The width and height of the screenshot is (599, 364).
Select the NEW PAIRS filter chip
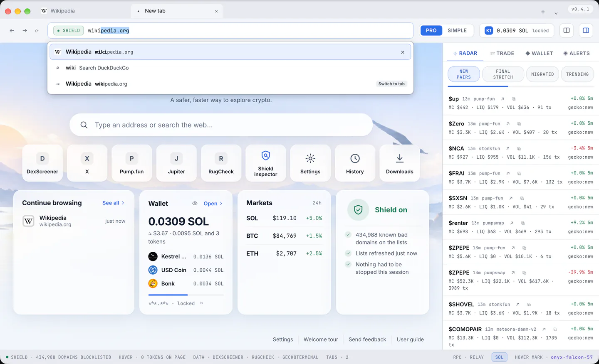464,74
